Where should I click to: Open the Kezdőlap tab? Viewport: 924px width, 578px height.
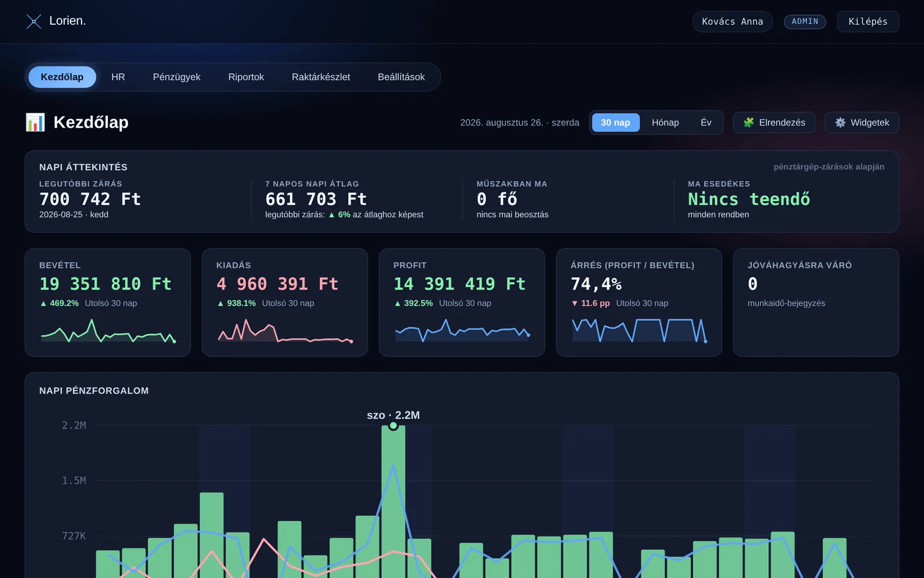point(62,77)
